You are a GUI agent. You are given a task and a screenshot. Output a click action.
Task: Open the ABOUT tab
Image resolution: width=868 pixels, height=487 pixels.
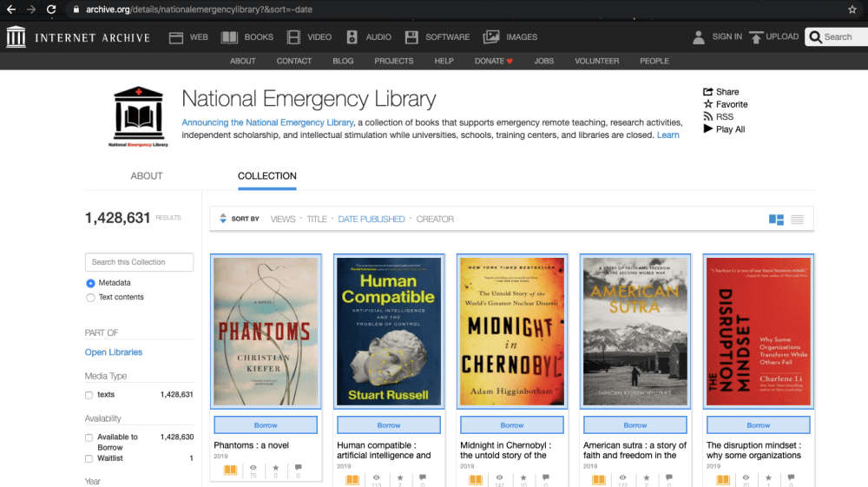146,176
